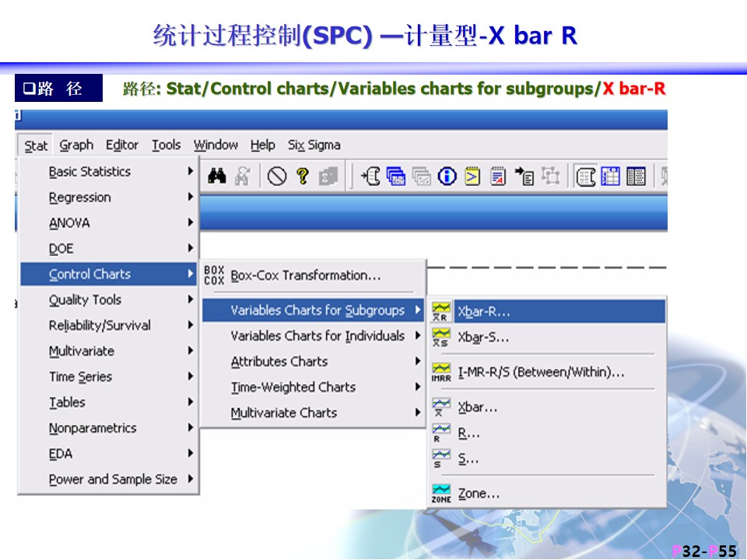Image resolution: width=747 pixels, height=560 pixels.
Task: Open the Graph menu
Action: (76, 145)
